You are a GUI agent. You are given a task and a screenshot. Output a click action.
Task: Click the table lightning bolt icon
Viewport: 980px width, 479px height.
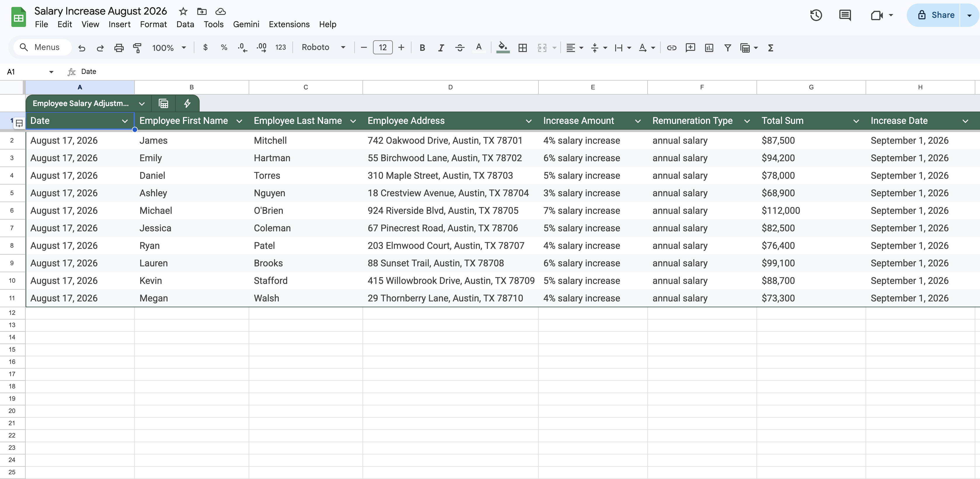point(187,103)
